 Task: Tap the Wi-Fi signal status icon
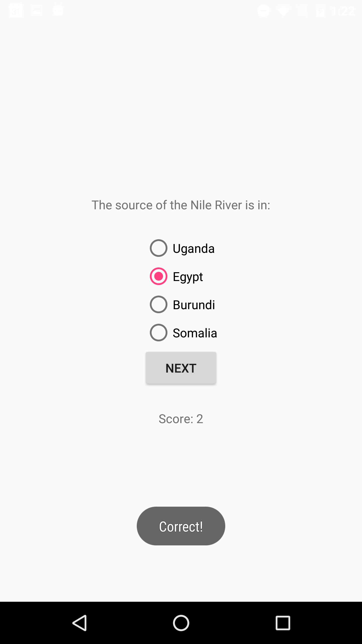pyautogui.click(x=283, y=11)
